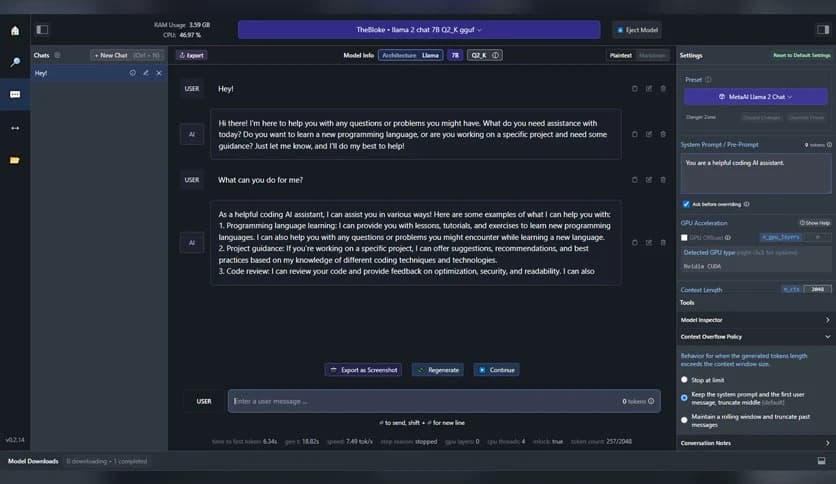836x484 pixels.
Task: Open My Models folder icon
Action: (x=14, y=160)
